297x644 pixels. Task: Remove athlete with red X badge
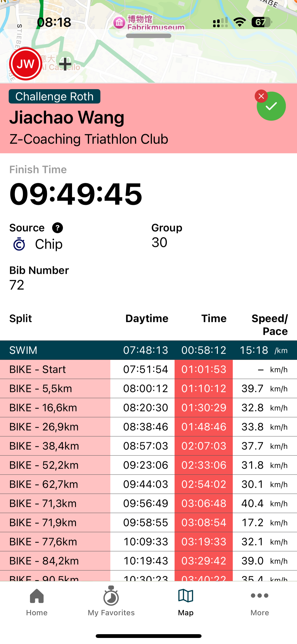coord(261,96)
